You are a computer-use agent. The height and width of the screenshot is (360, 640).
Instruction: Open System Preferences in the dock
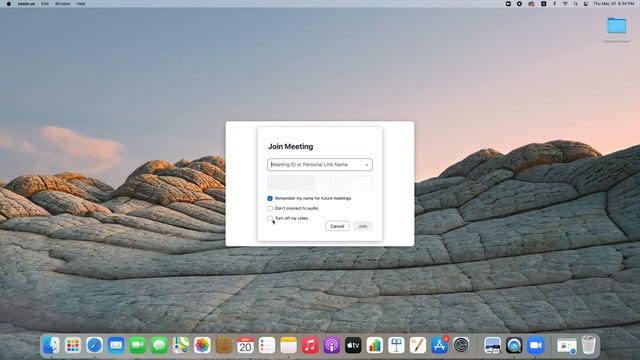click(461, 345)
